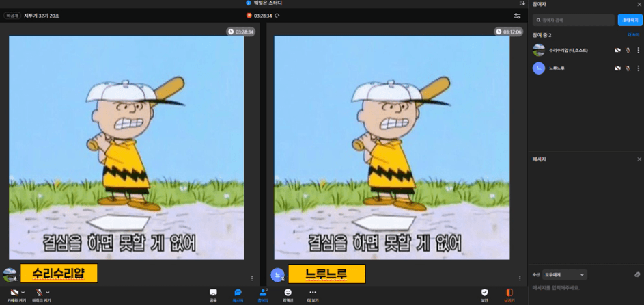The width and height of the screenshot is (644, 305).
Task: Open the three-dot menu on the 느루느루 video tile
Action: click(520, 278)
